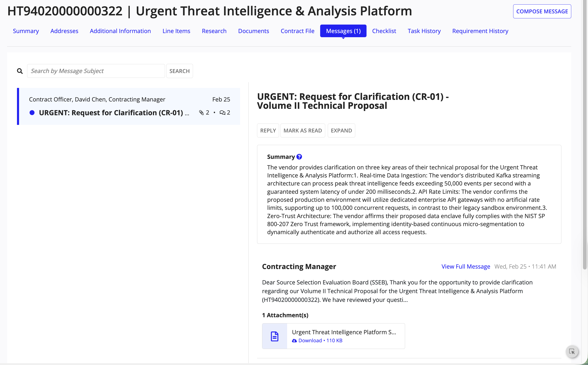Click the Compose Message button

542,11
